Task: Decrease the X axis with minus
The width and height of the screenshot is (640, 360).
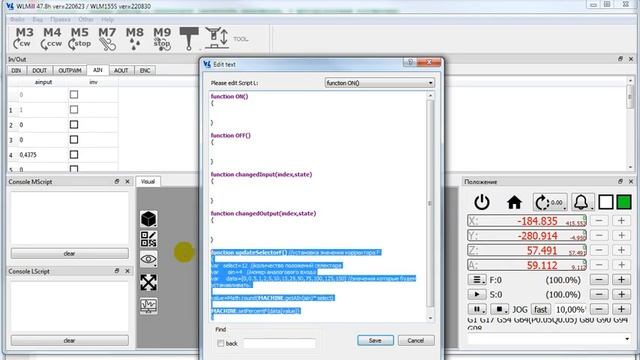Action: click(599, 221)
